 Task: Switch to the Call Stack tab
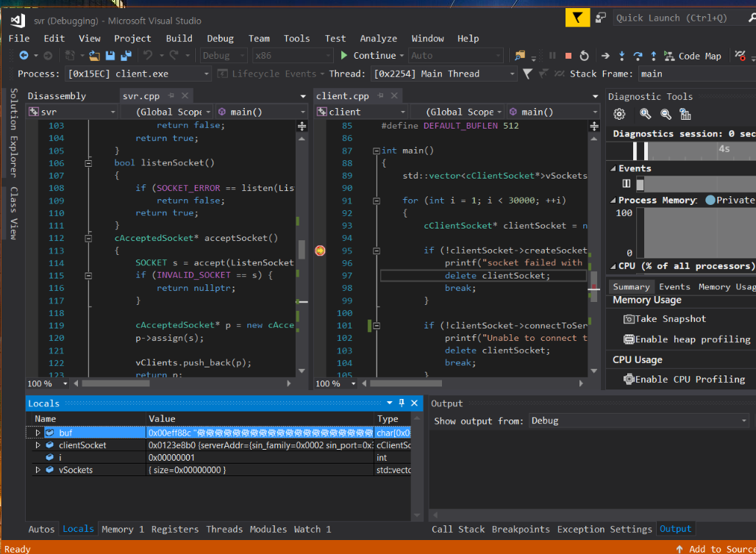457,529
